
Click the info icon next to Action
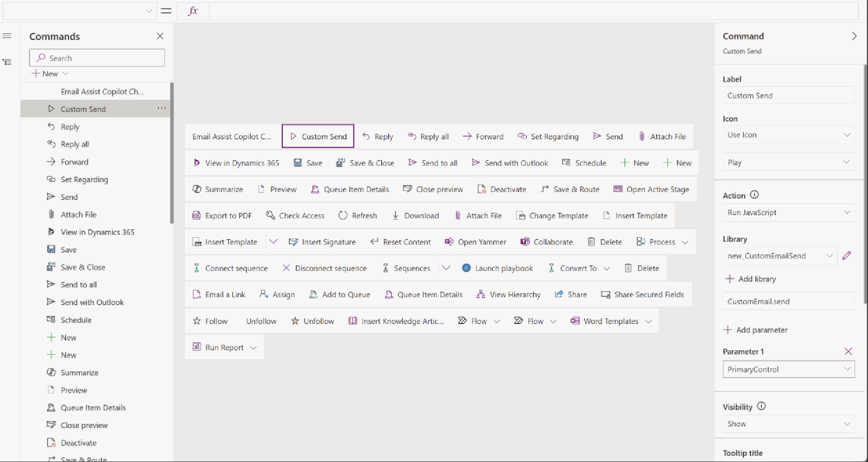(x=754, y=195)
